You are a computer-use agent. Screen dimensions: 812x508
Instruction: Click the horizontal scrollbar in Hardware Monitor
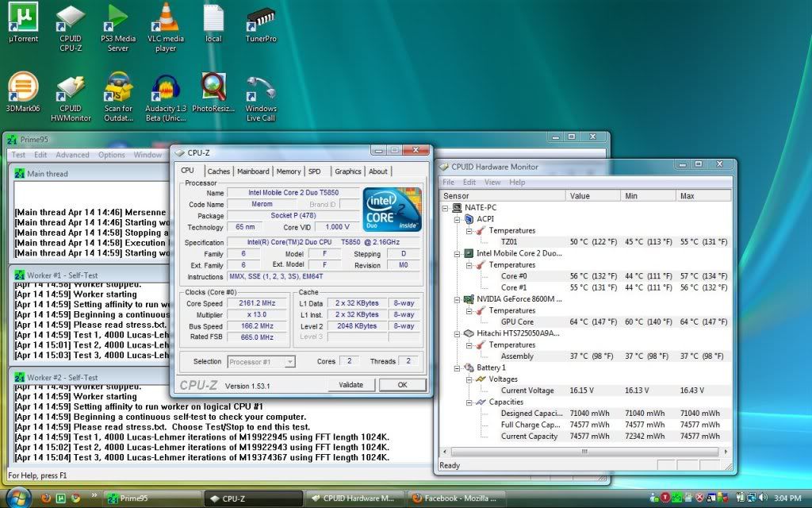[584, 452]
